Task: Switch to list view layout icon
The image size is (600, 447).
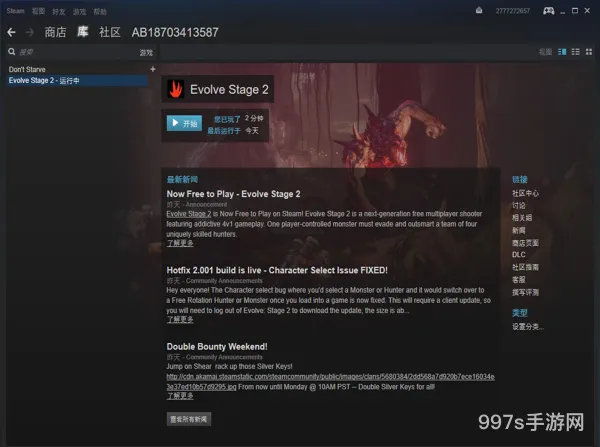Action: click(575, 52)
